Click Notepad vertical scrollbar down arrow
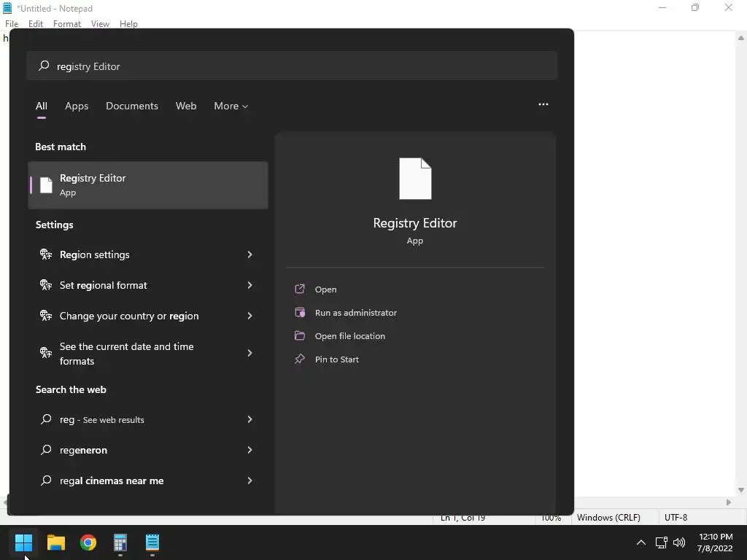 pyautogui.click(x=741, y=490)
